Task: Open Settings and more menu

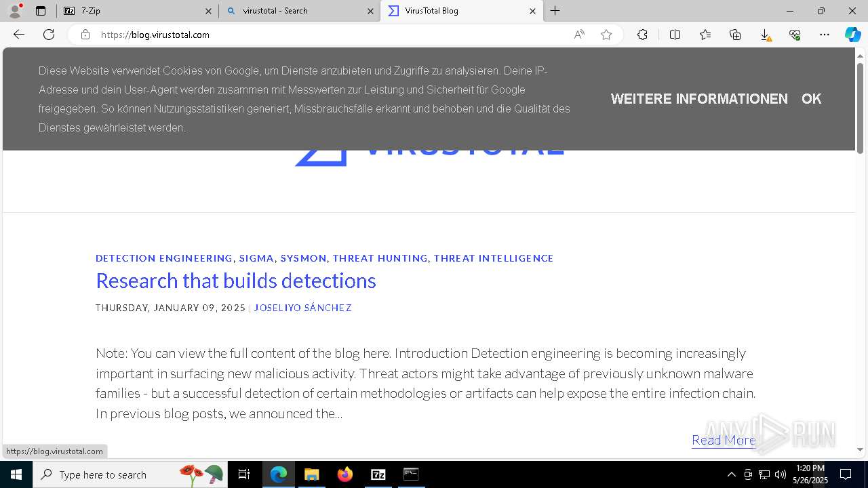Action: (825, 35)
